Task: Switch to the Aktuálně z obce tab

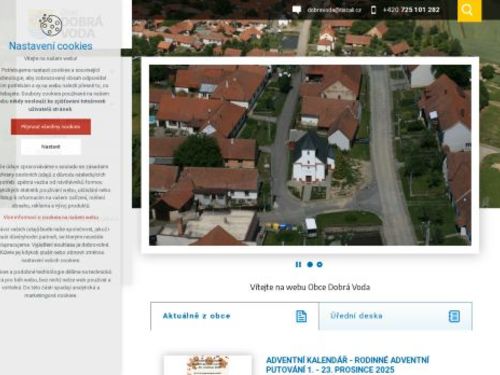Action: point(235,316)
